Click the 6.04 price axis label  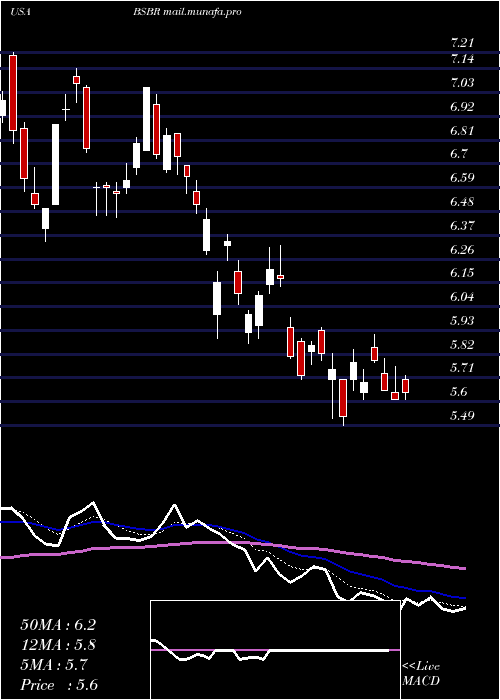[462, 297]
